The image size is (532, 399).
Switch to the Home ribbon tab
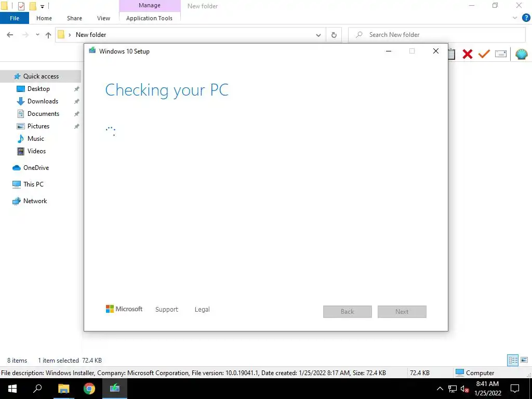pos(44,18)
